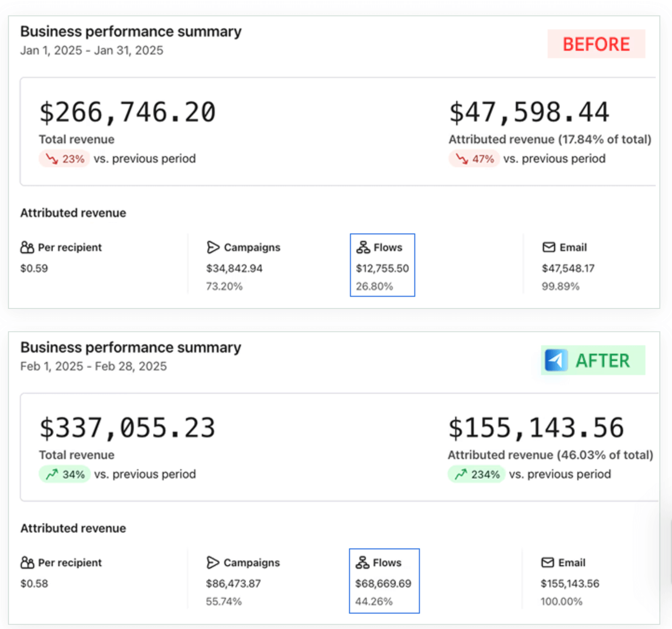Screen dimensions: 672x629
Task: Click the Per recipient icon in January summary
Action: tap(27, 247)
